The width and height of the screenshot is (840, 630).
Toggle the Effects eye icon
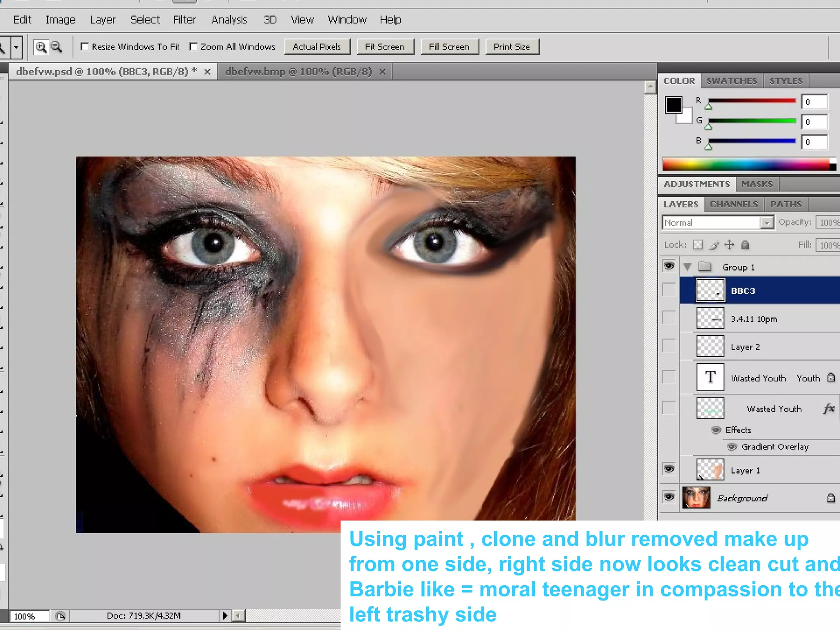click(x=716, y=430)
